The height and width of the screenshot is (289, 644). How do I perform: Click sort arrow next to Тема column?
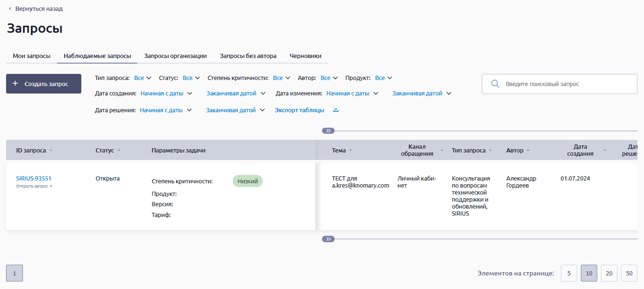(351, 151)
